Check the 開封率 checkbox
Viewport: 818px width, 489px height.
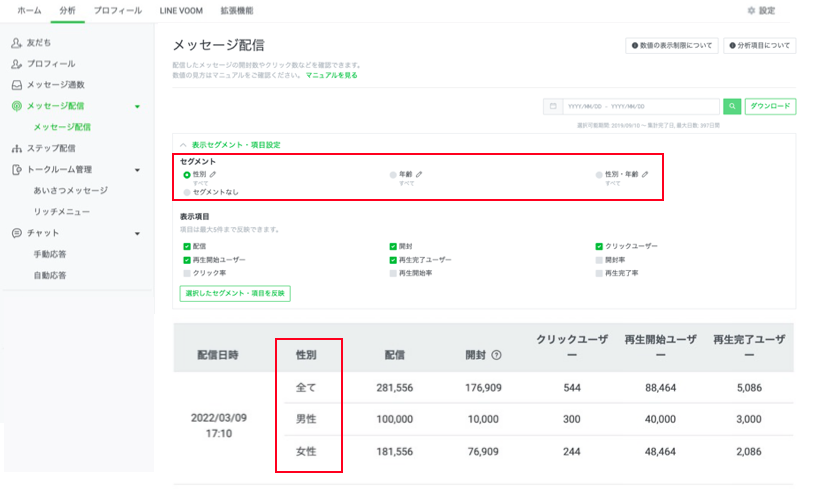click(599, 260)
